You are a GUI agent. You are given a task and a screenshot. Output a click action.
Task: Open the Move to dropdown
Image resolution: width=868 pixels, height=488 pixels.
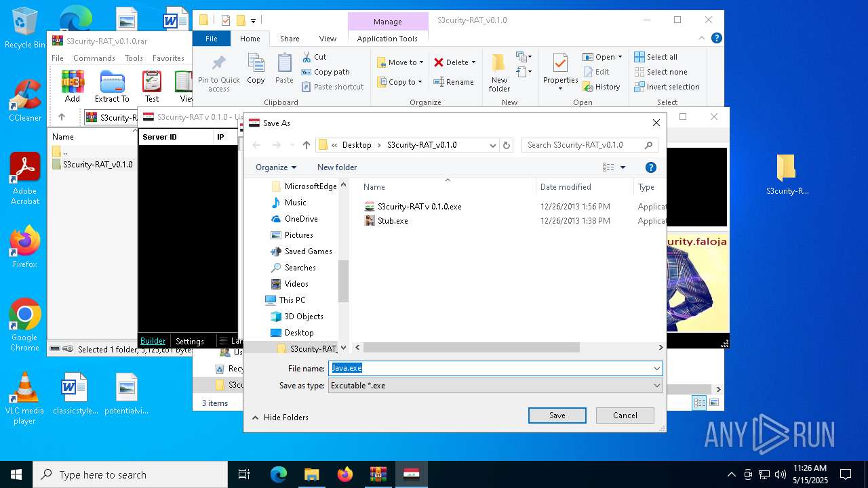click(400, 62)
